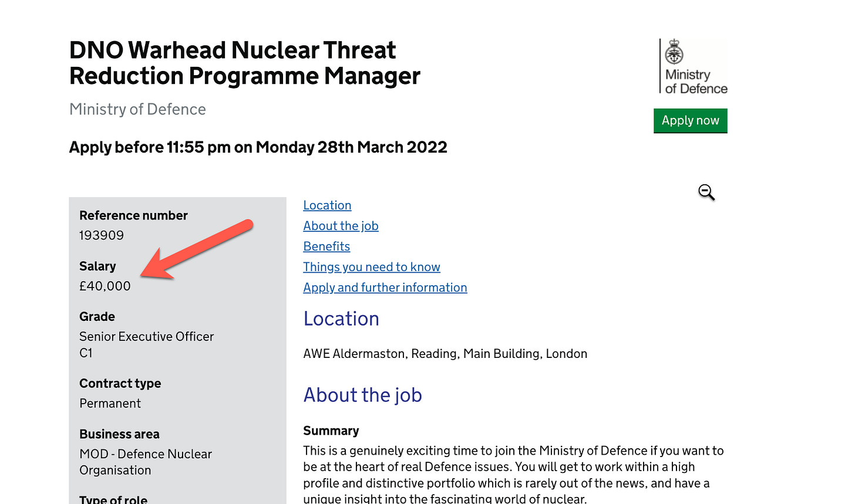Screen dimensions: 855x504
Task: Click the Reference number label
Action: coord(133,215)
